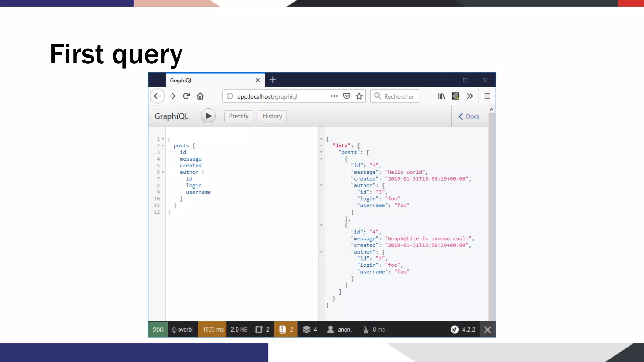Run the GraphiQL query with play button

coord(208,116)
